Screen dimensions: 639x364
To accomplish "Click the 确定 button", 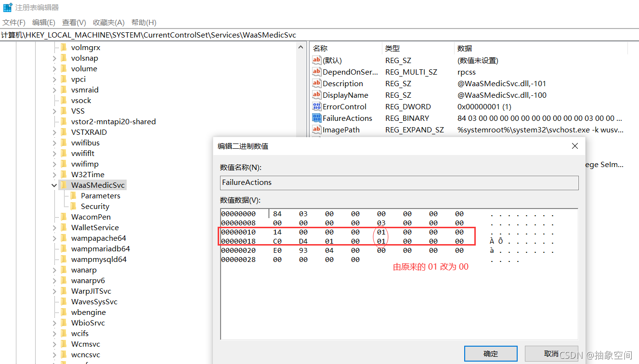I will (x=491, y=354).
